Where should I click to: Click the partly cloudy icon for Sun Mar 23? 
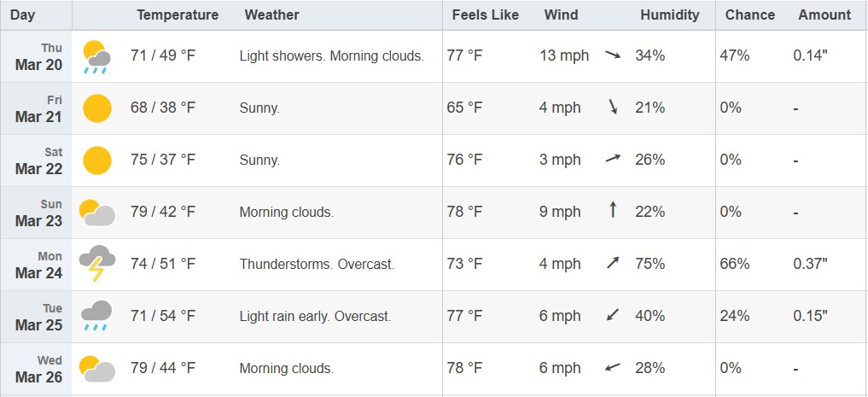[x=97, y=213]
